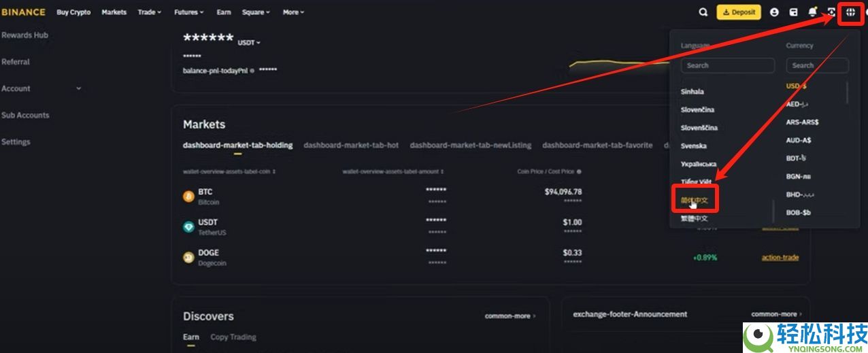This screenshot has height=353, width=868.
Task: Select the Copy Trading tab
Action: [x=233, y=337]
